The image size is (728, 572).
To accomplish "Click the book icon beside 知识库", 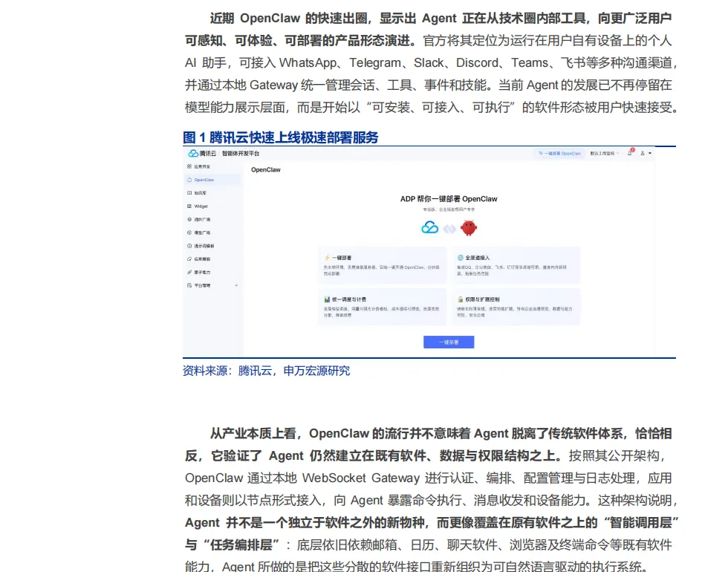I will 189,192.
